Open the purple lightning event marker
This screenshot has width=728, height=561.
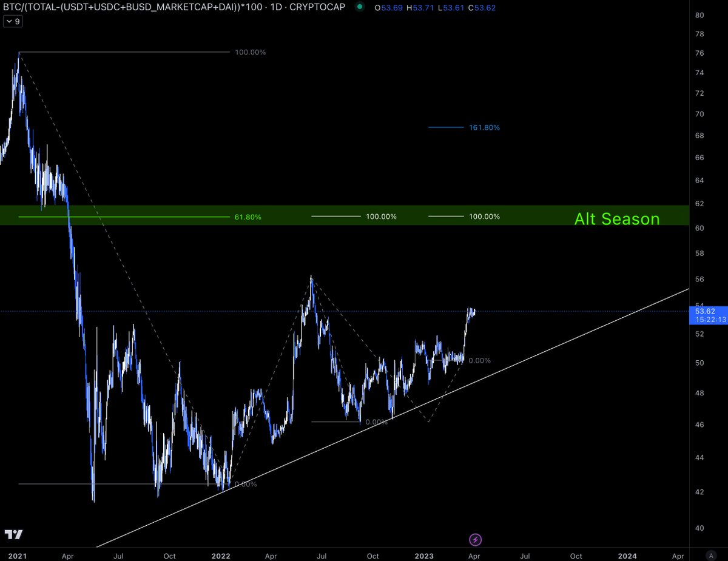coord(476,539)
